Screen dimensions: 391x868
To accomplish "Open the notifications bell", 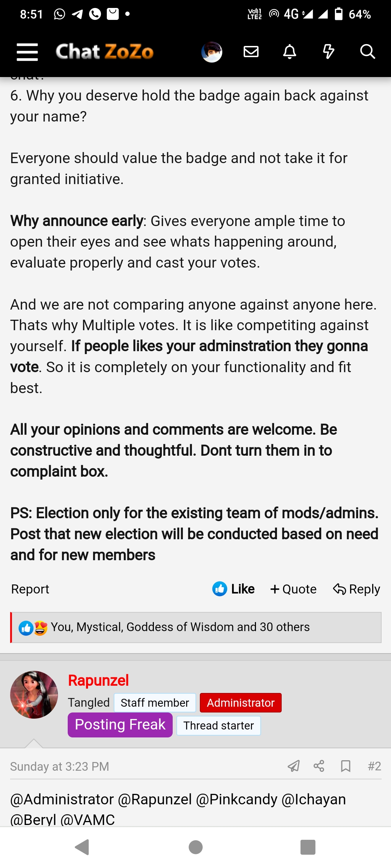I will click(x=290, y=52).
